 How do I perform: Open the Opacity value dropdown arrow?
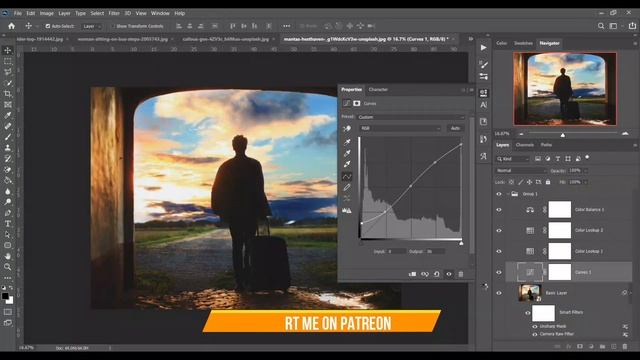pos(586,171)
